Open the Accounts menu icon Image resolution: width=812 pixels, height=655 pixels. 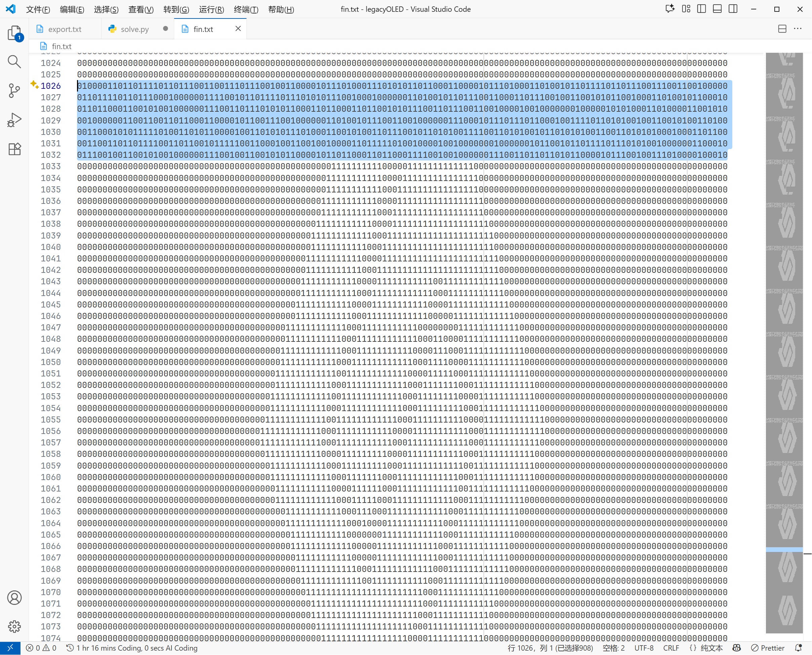pyautogui.click(x=14, y=598)
